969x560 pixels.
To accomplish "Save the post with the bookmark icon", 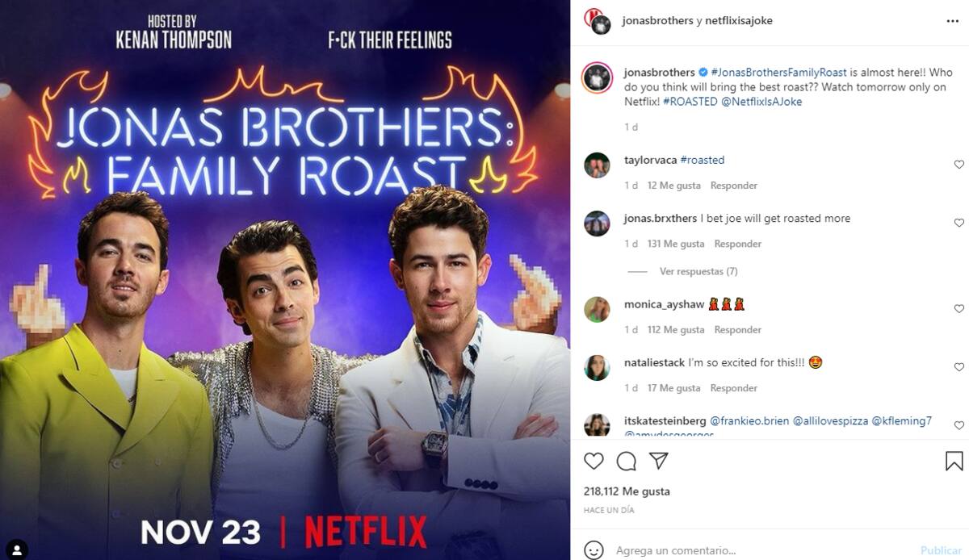I will coord(954,461).
